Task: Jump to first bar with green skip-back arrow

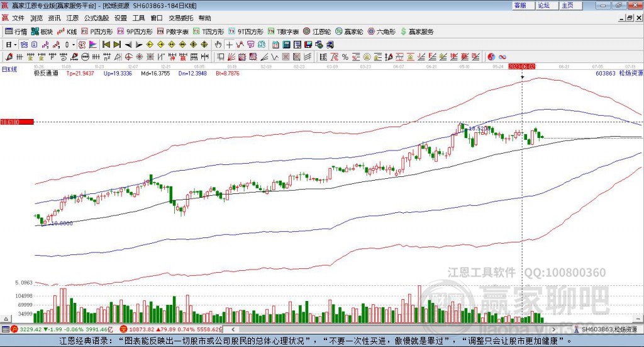Action: [106, 45]
